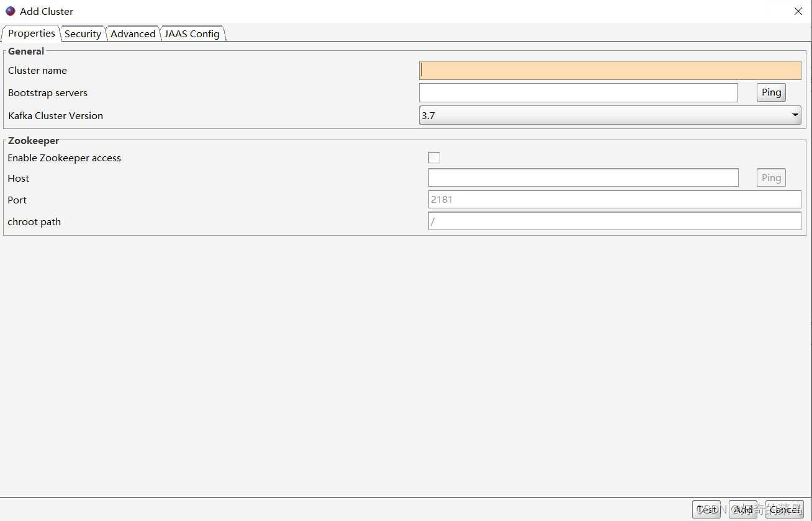
Task: Click the Test button
Action: 706,509
